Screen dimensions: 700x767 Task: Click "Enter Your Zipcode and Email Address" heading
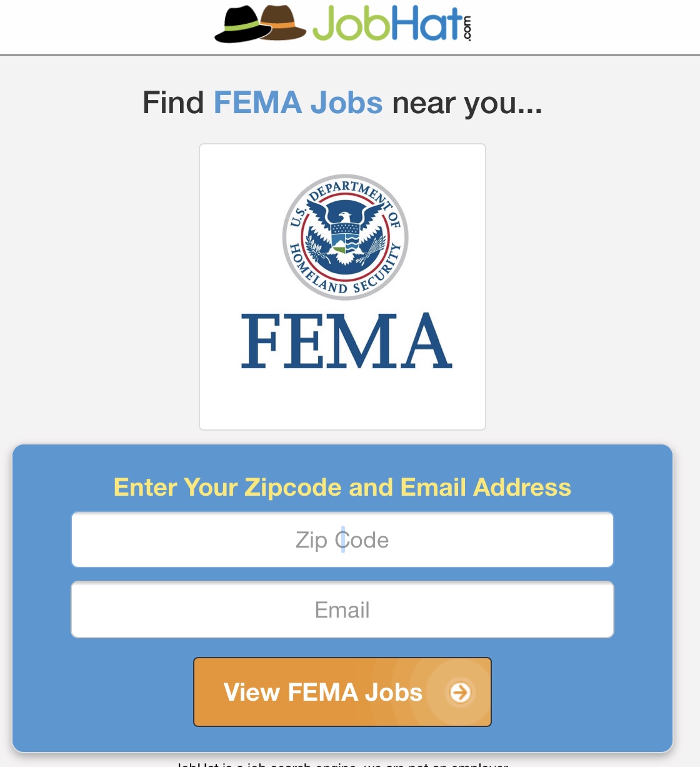pyautogui.click(x=342, y=487)
